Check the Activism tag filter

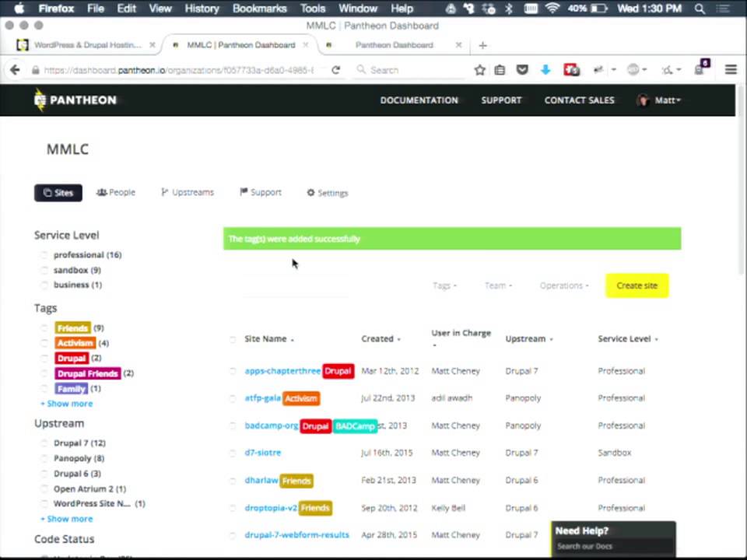coord(44,343)
